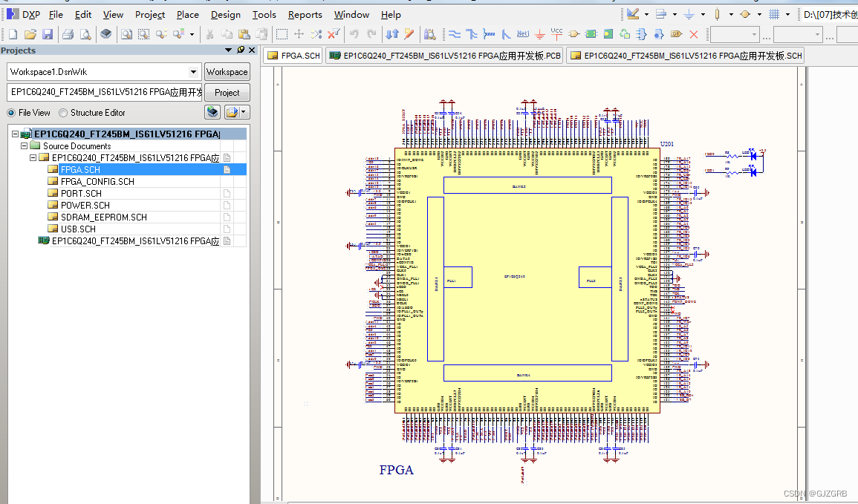Toggle the Projects panel pin

coord(240,50)
